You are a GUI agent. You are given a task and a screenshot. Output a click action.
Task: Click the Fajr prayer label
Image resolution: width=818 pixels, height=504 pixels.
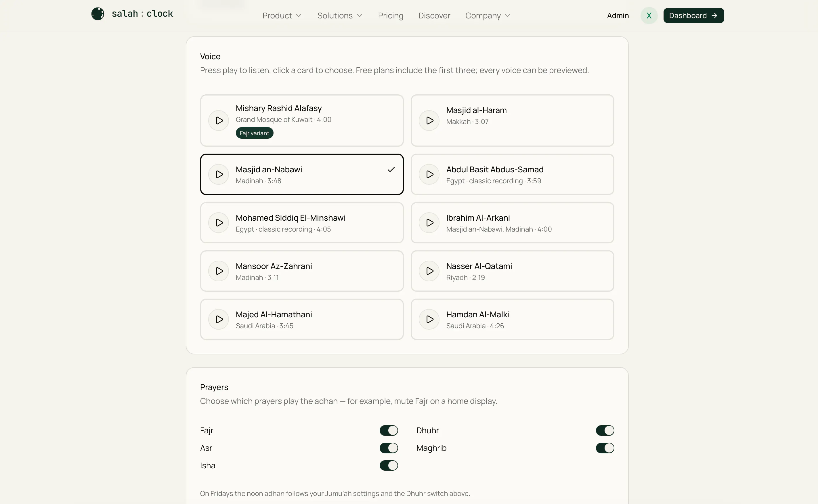[206, 430]
